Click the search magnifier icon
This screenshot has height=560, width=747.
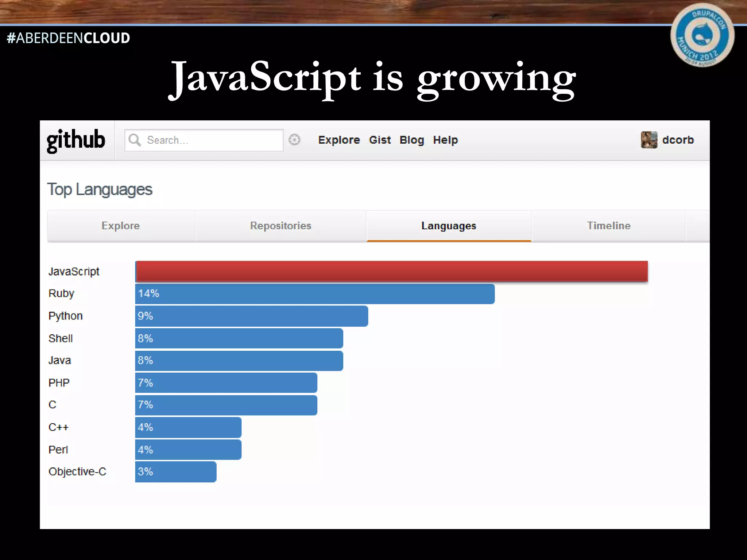pyautogui.click(x=135, y=140)
